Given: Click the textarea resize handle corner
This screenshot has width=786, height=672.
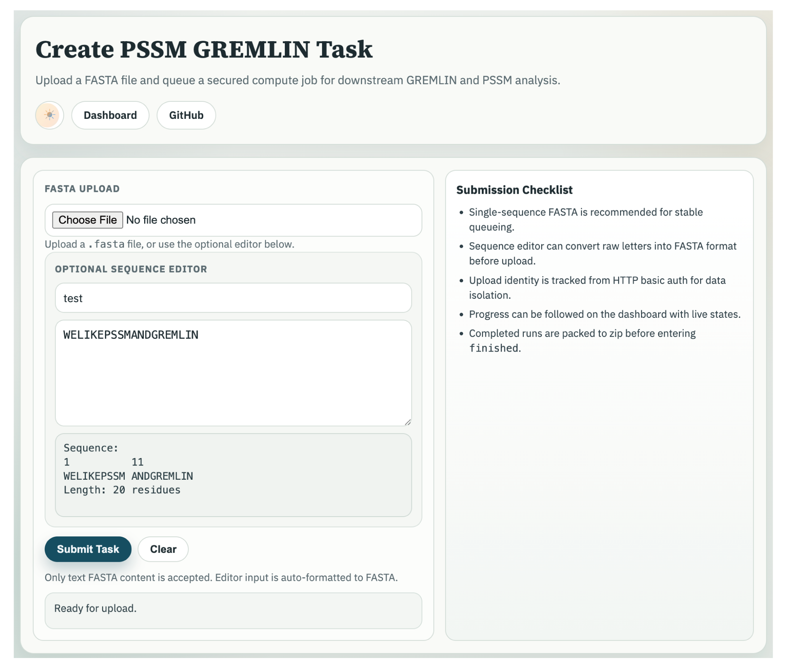Looking at the screenshot, I should [408, 422].
